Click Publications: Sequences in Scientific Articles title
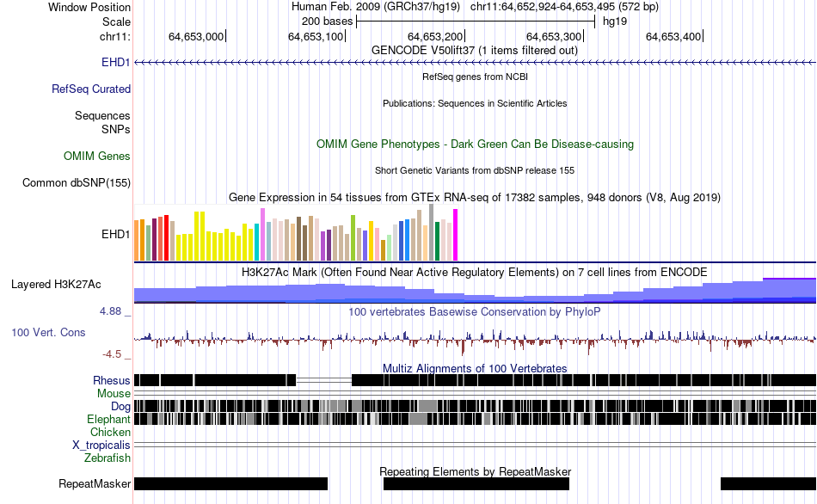The width and height of the screenshot is (817, 504). [475, 104]
